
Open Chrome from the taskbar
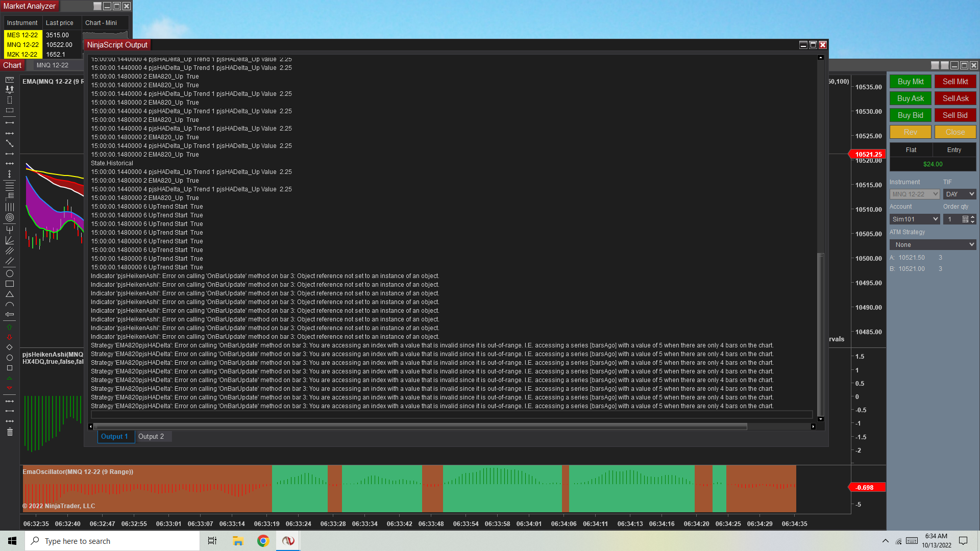(x=263, y=541)
